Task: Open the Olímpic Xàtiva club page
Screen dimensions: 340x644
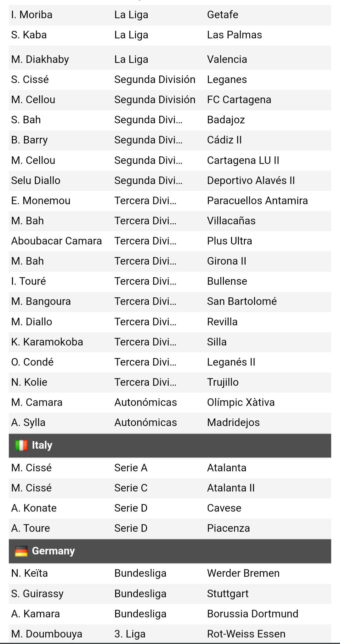Action: 241,402
